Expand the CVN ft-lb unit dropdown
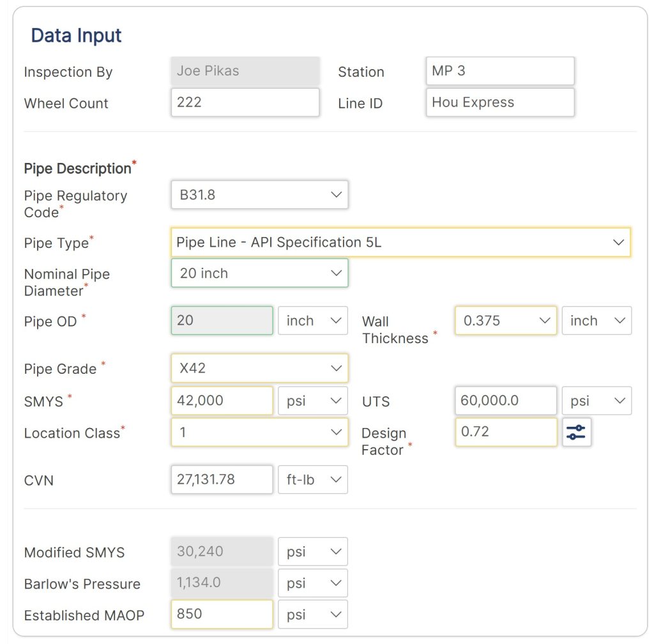 [312, 480]
